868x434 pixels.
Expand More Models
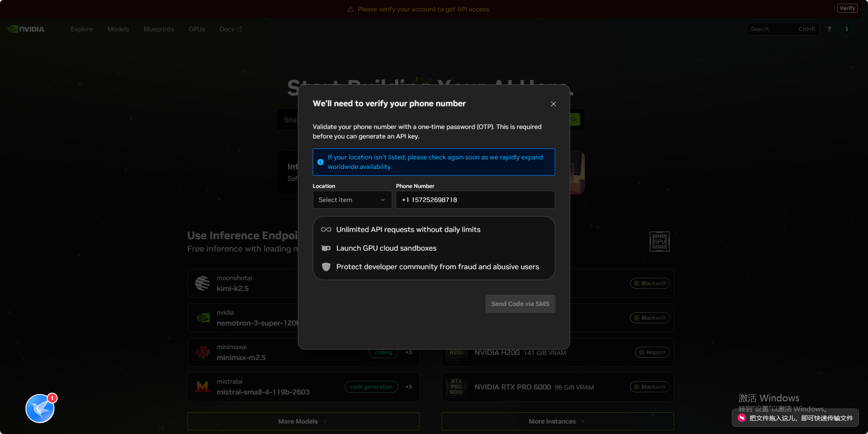pos(303,421)
